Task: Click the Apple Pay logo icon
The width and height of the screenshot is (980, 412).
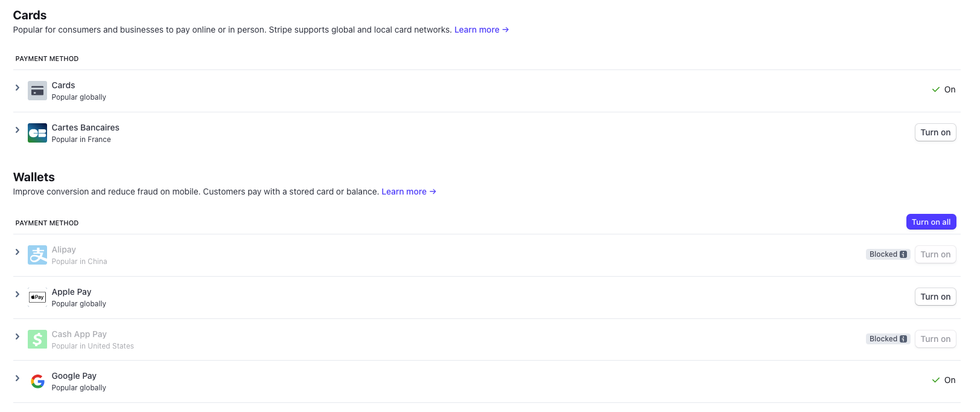Action: (37, 297)
